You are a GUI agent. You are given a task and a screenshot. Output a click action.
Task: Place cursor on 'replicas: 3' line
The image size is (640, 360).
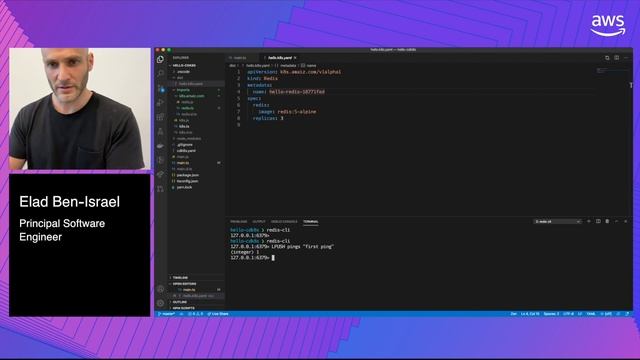coord(268,118)
